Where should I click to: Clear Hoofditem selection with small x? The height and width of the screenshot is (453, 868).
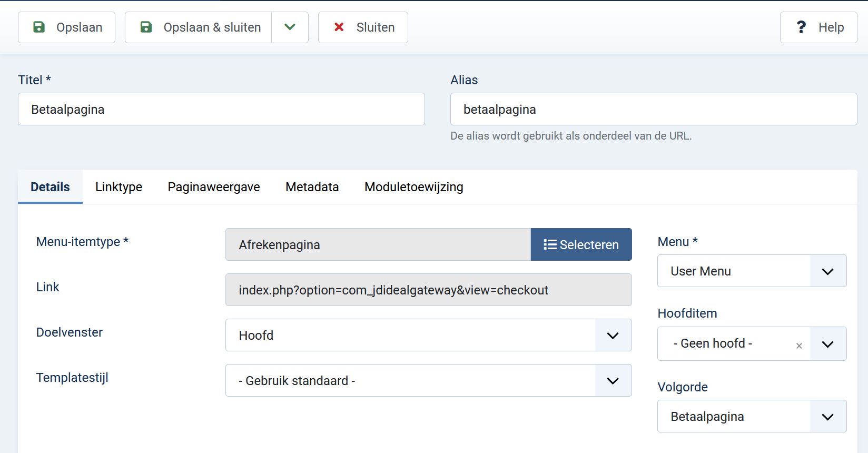(x=799, y=346)
